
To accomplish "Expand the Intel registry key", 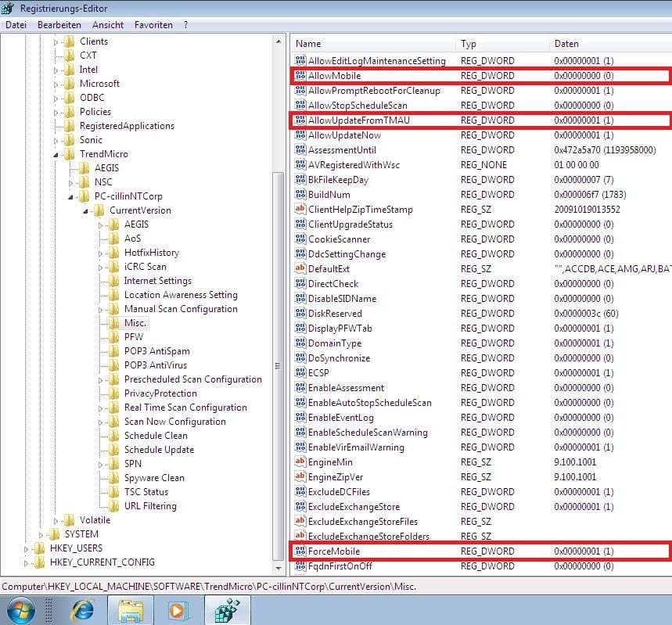I will 56,70.
